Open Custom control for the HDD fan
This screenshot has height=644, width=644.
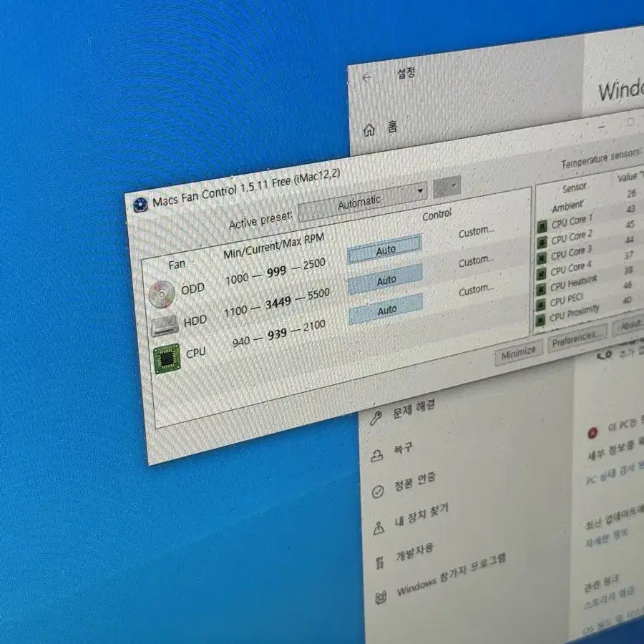476,260
